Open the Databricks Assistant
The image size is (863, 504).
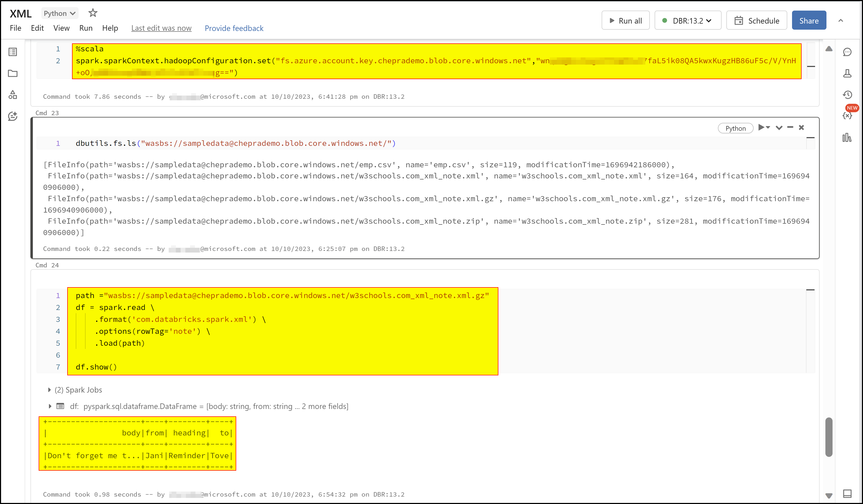[x=13, y=116]
